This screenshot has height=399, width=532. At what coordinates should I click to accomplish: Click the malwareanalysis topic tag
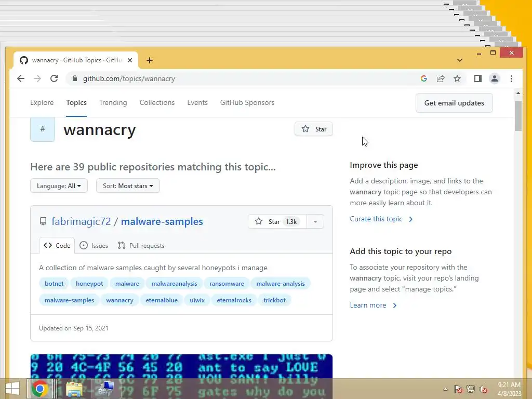(x=175, y=283)
